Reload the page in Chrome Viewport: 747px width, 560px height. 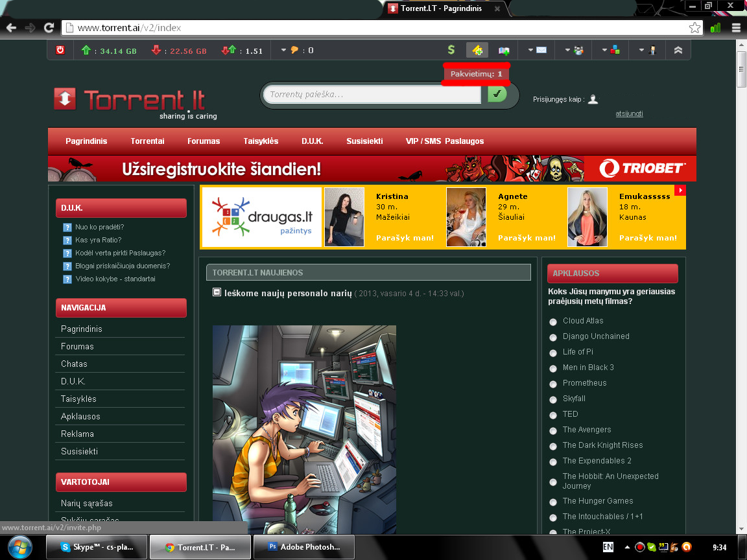[49, 28]
